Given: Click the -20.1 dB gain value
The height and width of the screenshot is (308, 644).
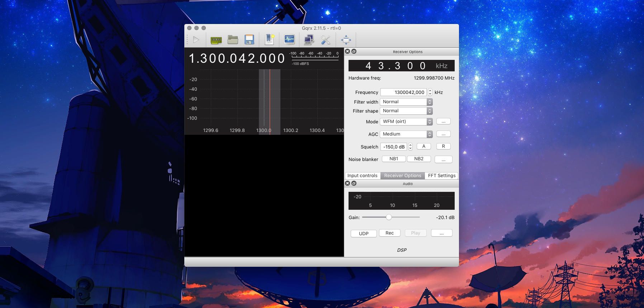Looking at the screenshot, I should [445, 217].
